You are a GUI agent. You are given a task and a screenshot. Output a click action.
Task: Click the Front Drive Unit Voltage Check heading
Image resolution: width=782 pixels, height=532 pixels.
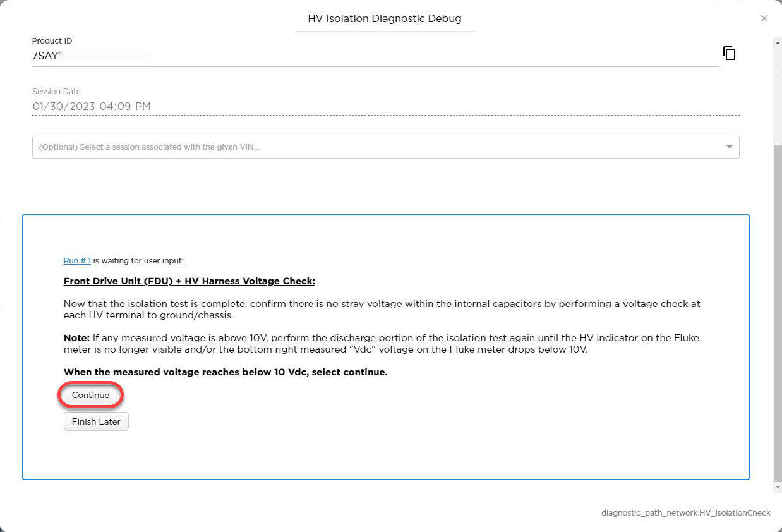(x=189, y=281)
